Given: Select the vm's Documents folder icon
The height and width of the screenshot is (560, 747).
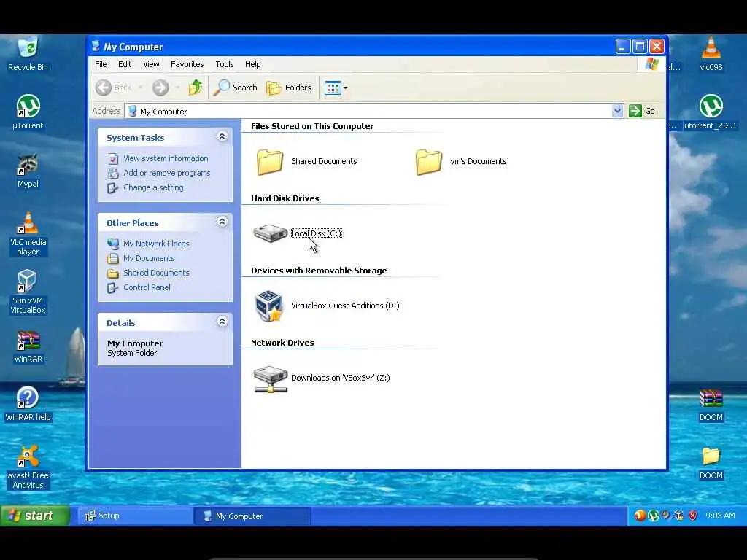Looking at the screenshot, I should 429,161.
